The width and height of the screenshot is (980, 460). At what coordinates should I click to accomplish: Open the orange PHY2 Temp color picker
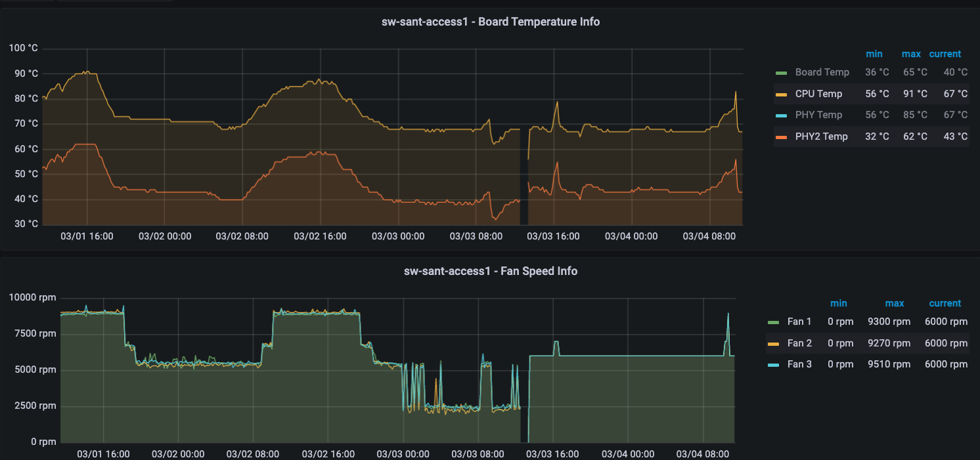(781, 137)
